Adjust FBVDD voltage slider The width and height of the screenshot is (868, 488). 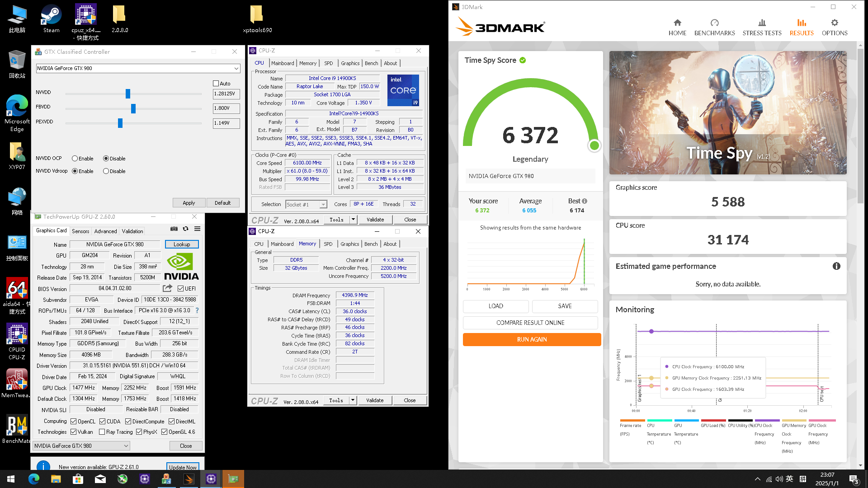tap(133, 108)
